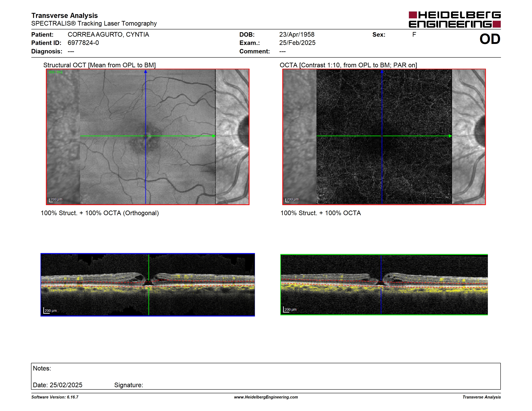Click the Patient ID value '6977824-0'

coord(83,43)
